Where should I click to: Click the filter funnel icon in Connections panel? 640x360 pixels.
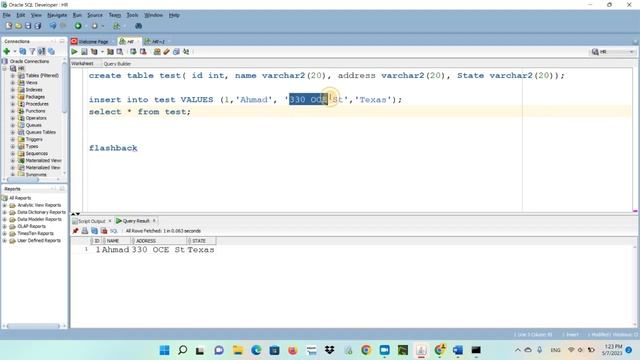tap(32, 51)
